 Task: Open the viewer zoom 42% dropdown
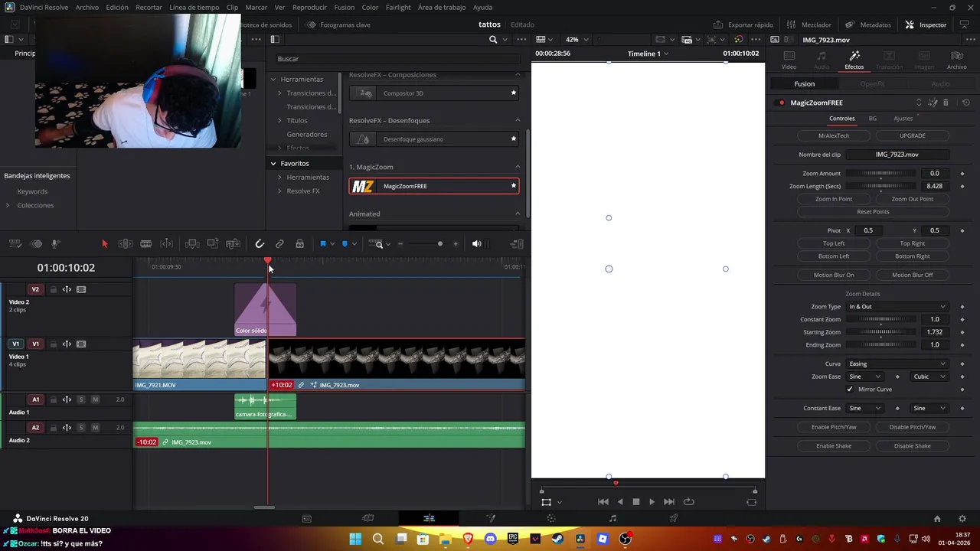pos(577,39)
